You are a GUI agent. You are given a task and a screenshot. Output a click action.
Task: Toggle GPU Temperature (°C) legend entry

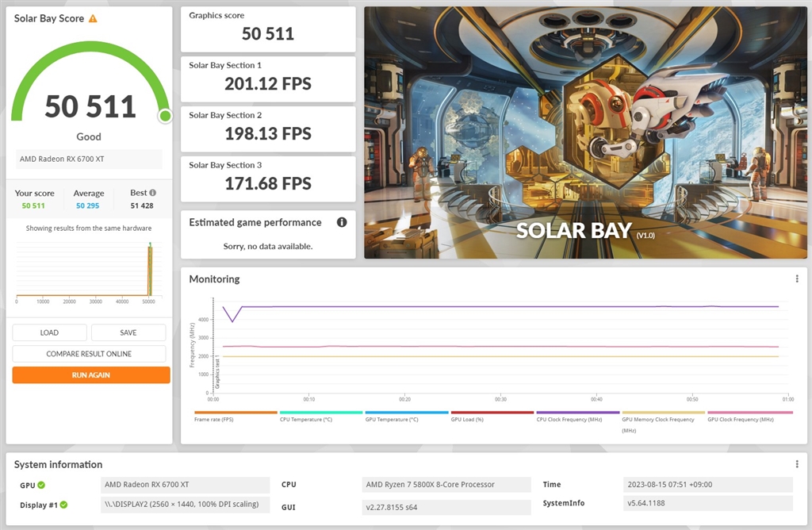[x=407, y=417]
